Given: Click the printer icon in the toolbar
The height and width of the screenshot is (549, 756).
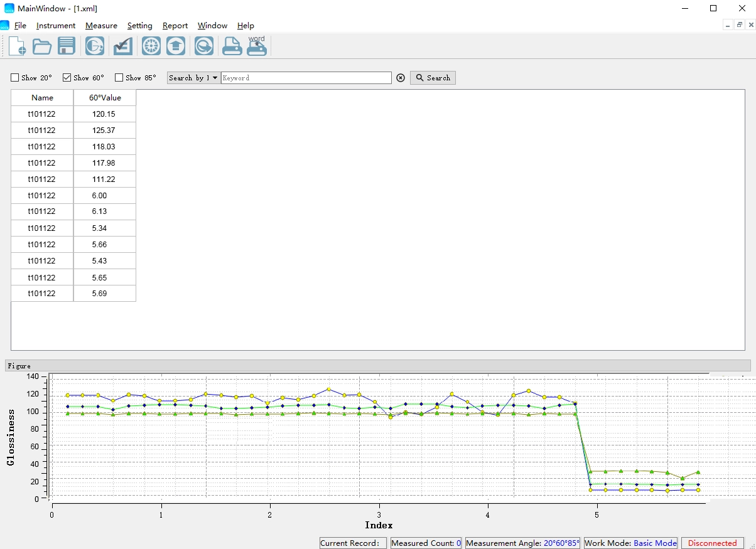Looking at the screenshot, I should coord(232,46).
